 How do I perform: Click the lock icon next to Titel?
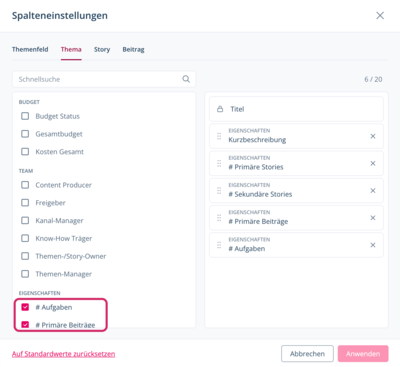click(220, 109)
